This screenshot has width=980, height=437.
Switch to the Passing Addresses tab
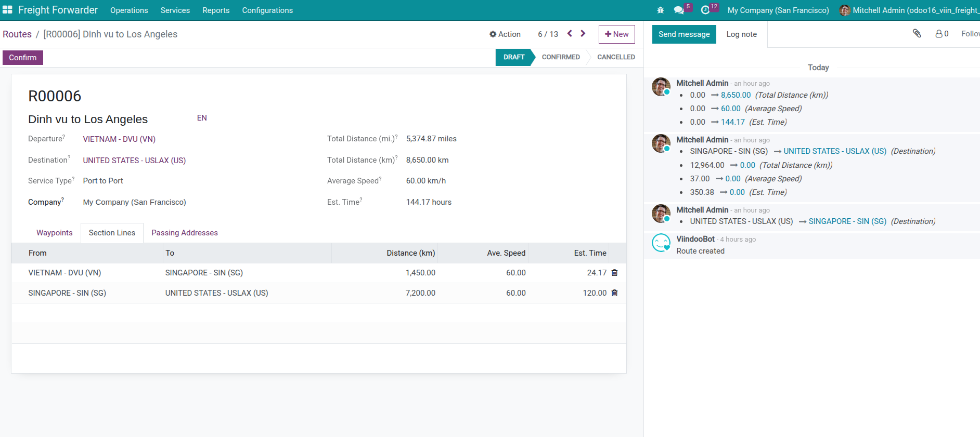click(x=184, y=233)
